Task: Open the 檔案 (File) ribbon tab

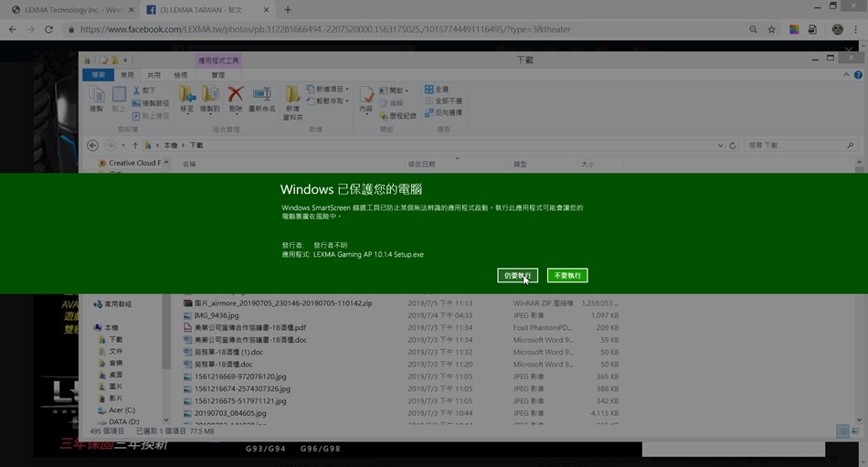Action: click(98, 75)
